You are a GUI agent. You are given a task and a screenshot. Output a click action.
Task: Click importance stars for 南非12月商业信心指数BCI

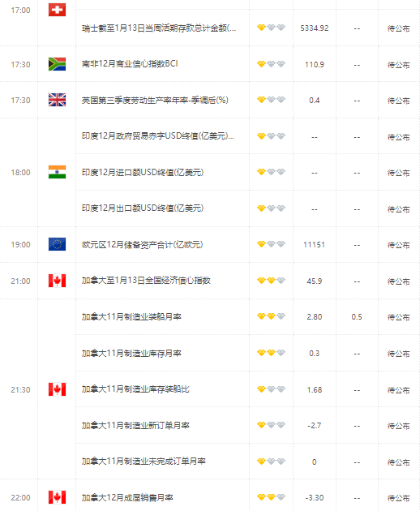271,64
